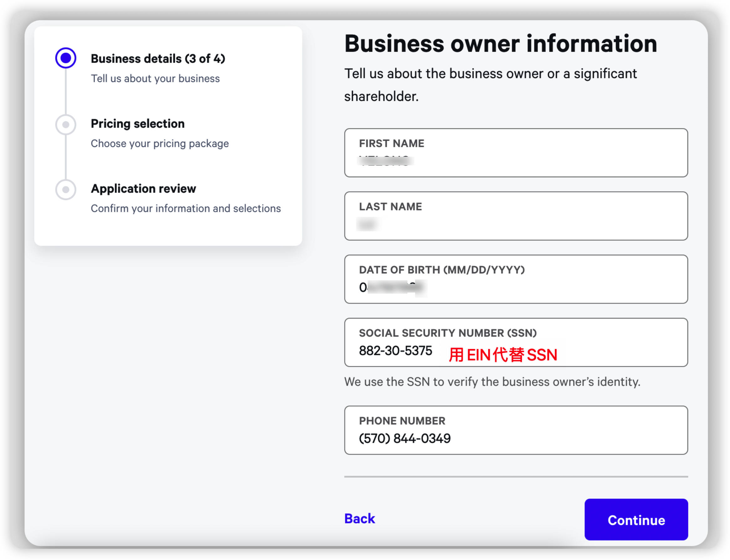
Task: Click the Pricing selection step circle icon
Action: 66,125
